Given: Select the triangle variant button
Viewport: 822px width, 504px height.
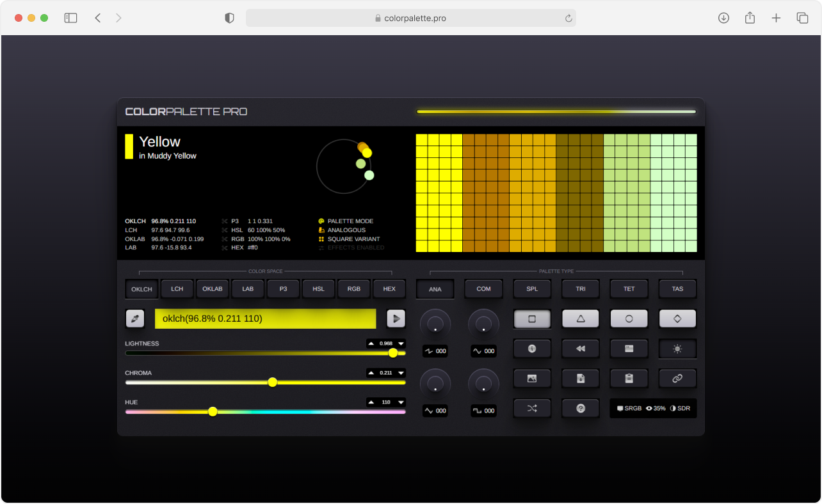Looking at the screenshot, I should pos(581,319).
